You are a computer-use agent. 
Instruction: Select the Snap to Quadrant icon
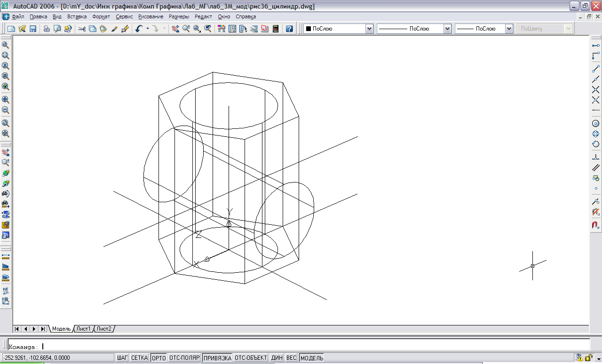(595, 134)
